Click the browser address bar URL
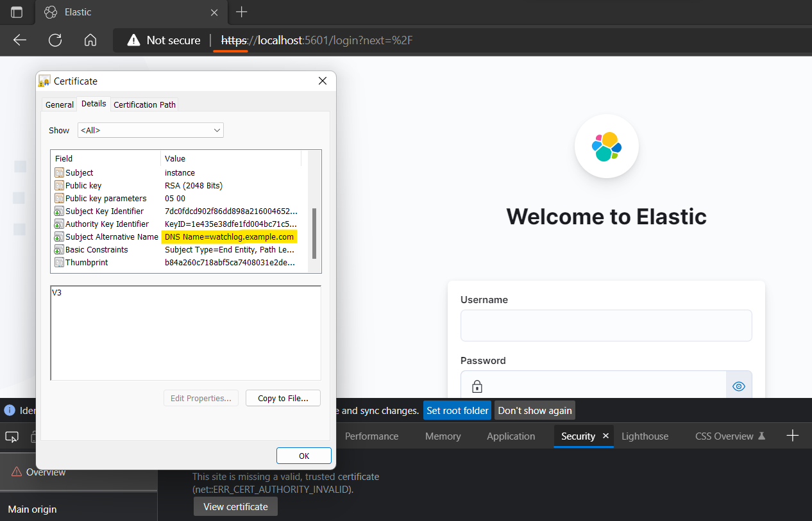Viewport: 812px width, 521px height. pyautogui.click(x=317, y=40)
